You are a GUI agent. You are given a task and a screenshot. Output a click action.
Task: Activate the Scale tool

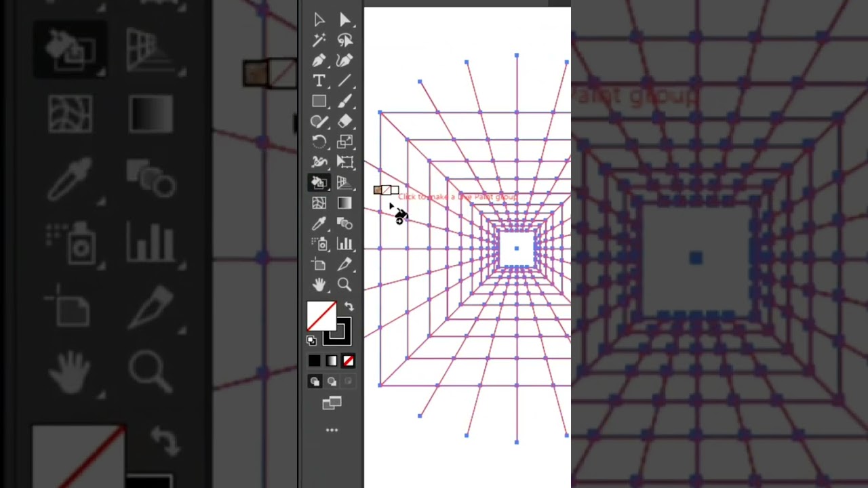click(x=344, y=142)
